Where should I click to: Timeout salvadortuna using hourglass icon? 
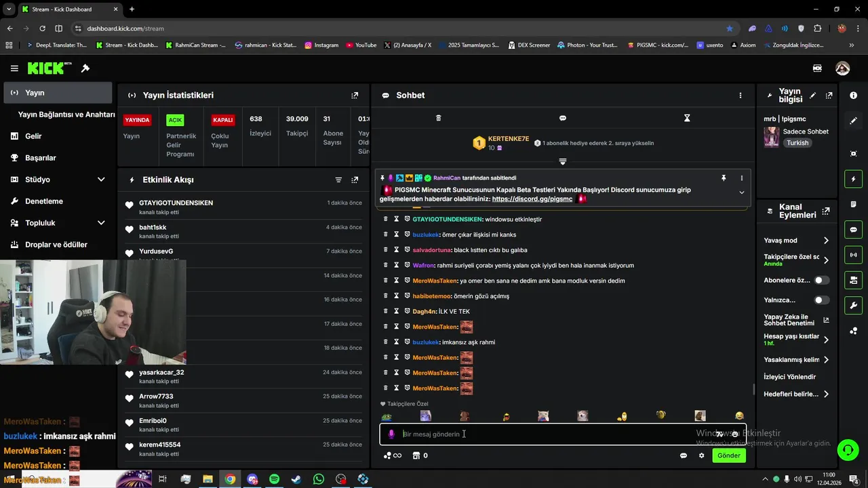point(396,249)
